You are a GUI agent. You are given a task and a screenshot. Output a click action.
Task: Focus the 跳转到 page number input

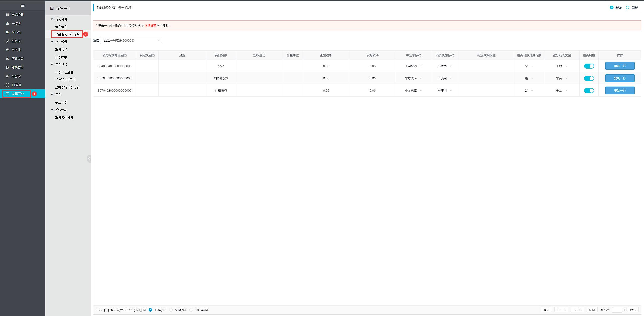617,310
